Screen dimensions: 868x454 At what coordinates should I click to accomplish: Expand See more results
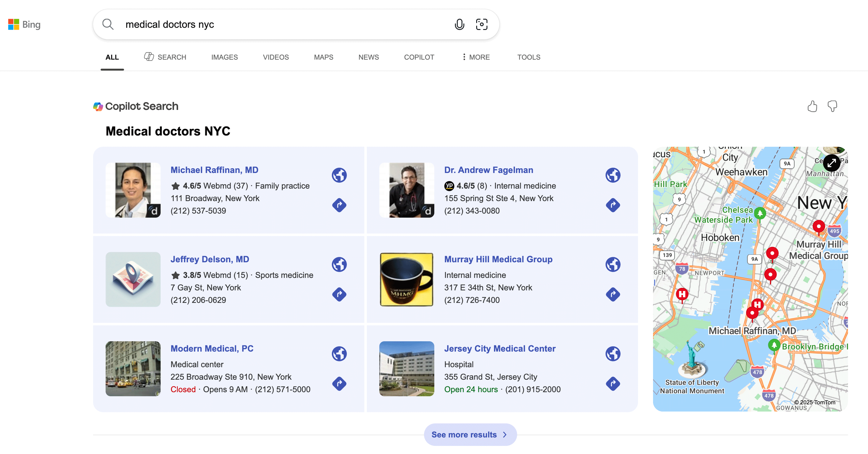click(470, 434)
